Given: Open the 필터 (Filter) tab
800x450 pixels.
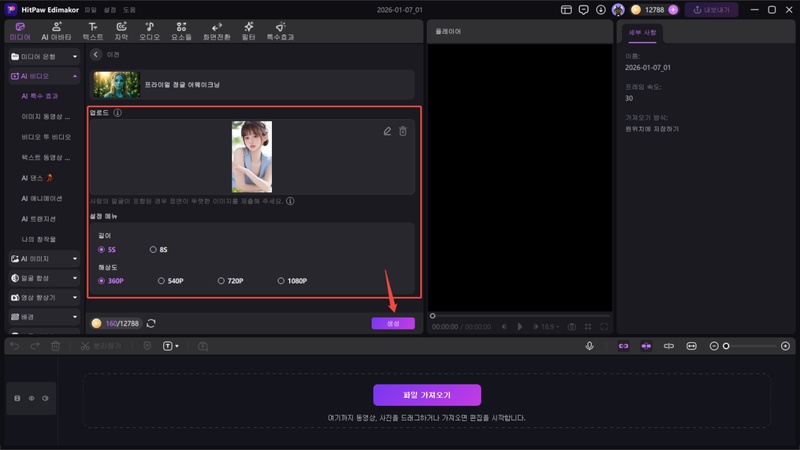Looking at the screenshot, I should click(x=248, y=31).
